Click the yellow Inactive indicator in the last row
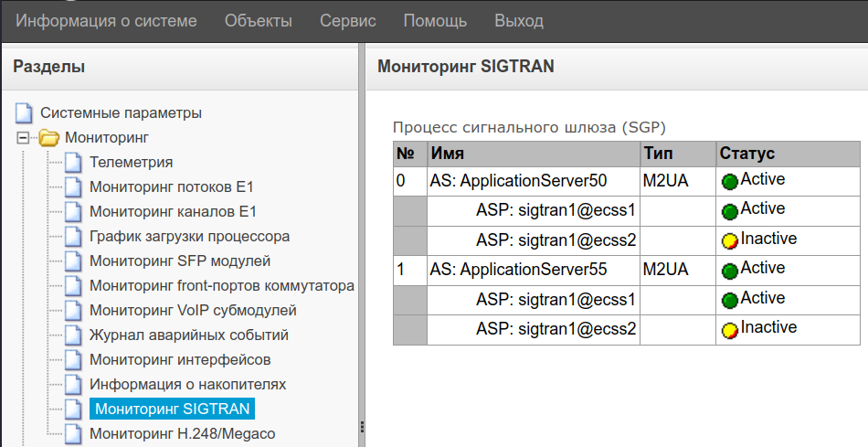868x447 pixels. (x=729, y=330)
